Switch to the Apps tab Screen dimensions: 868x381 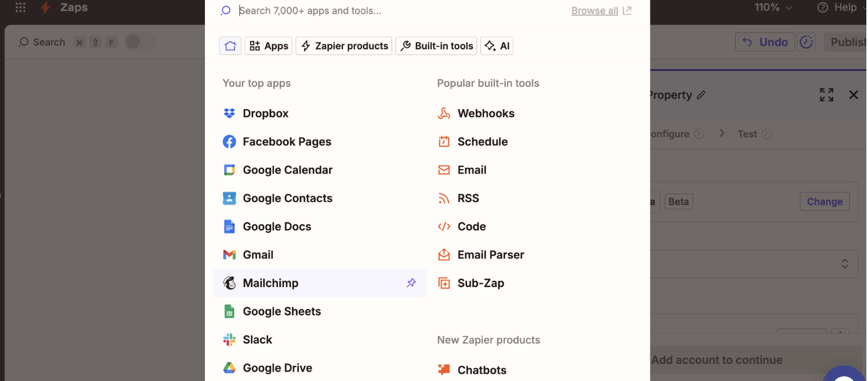click(269, 46)
